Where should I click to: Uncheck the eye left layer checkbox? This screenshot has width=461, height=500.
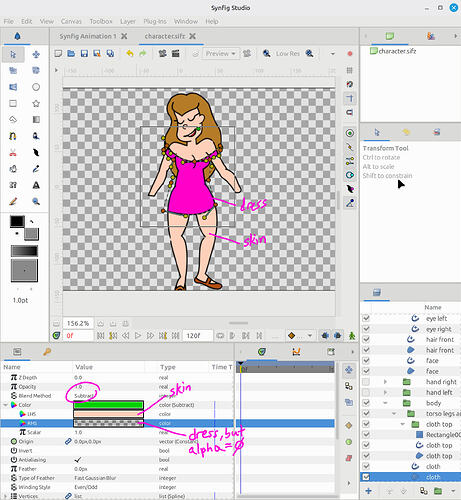(366, 318)
